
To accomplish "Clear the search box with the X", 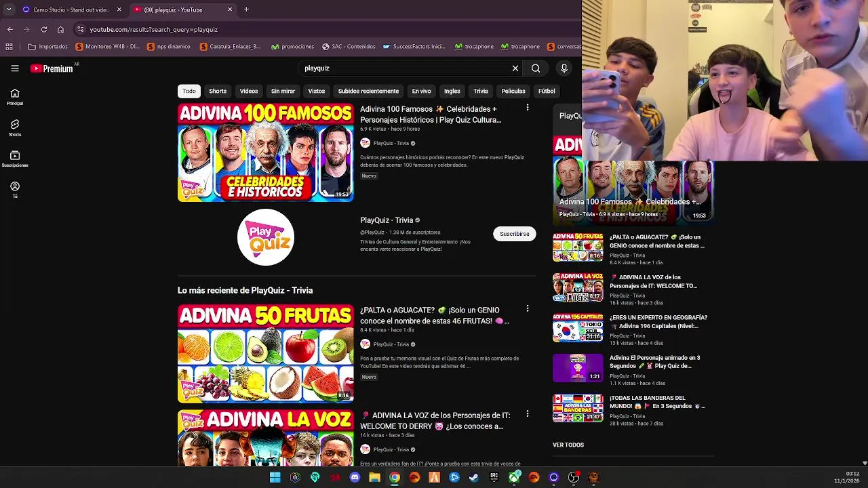I will (515, 68).
